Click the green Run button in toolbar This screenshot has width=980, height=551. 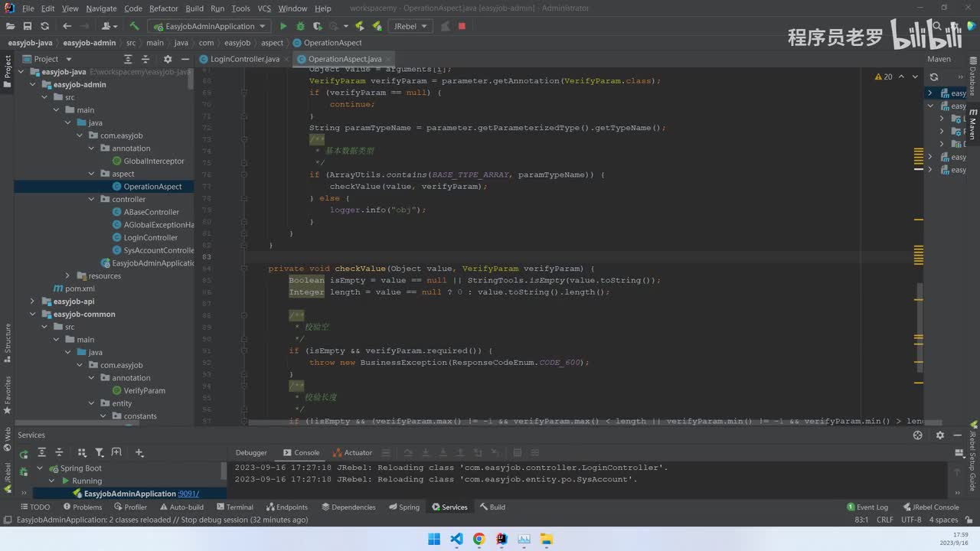283,26
